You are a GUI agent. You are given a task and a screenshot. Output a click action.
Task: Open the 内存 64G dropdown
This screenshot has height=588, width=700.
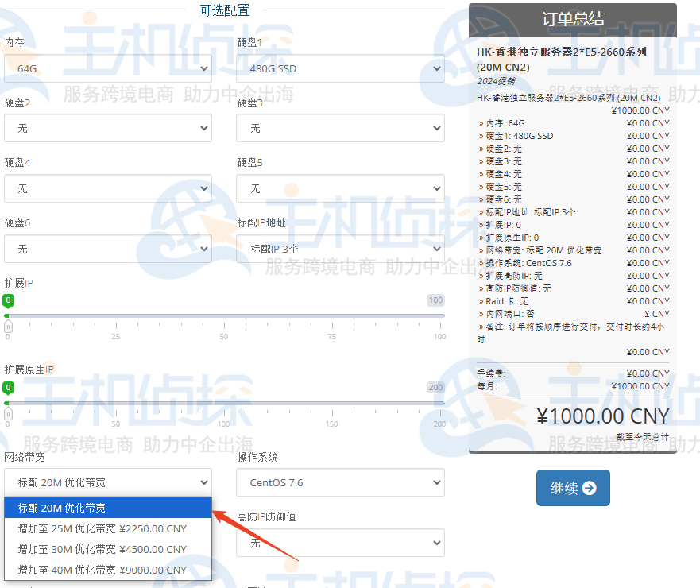(x=108, y=68)
